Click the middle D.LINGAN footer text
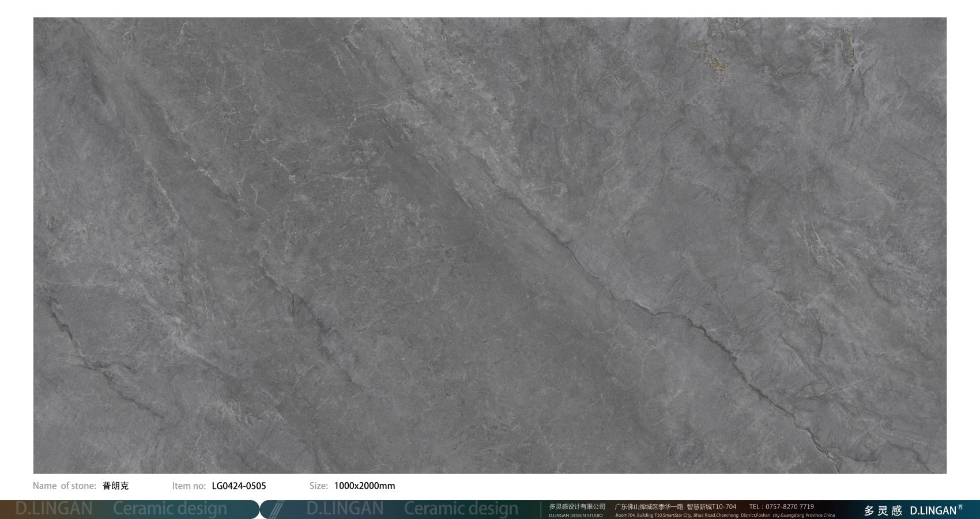980x519 pixels. [x=345, y=509]
